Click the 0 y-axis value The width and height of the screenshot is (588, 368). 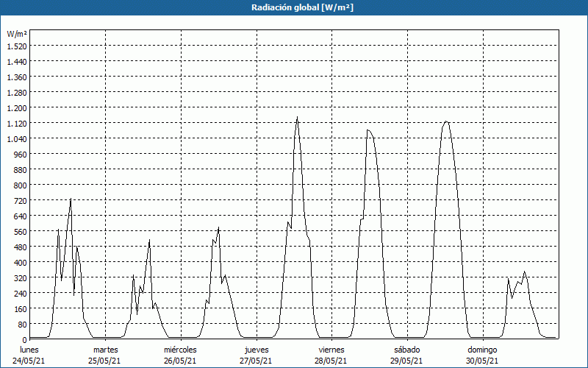click(25, 340)
